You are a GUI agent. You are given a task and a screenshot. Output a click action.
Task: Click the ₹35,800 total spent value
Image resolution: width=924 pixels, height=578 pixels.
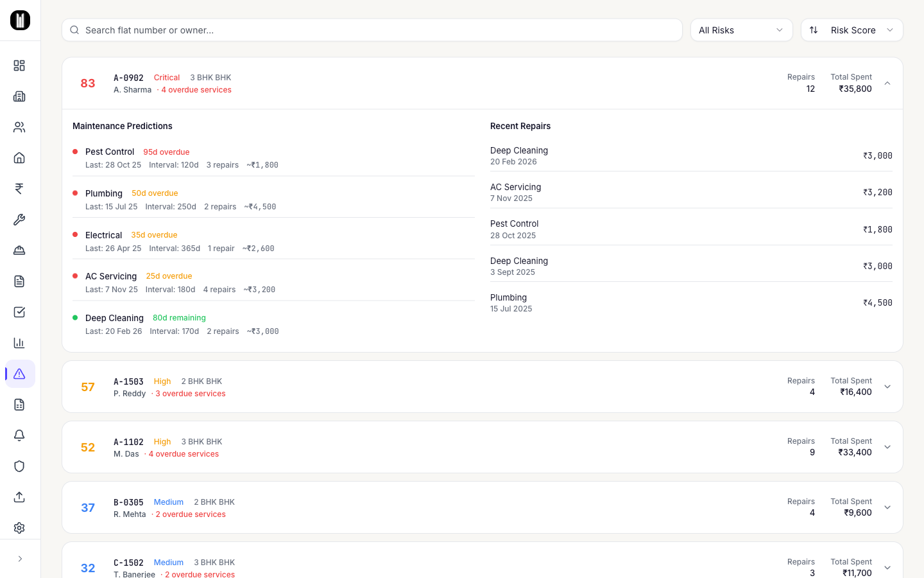click(x=855, y=89)
